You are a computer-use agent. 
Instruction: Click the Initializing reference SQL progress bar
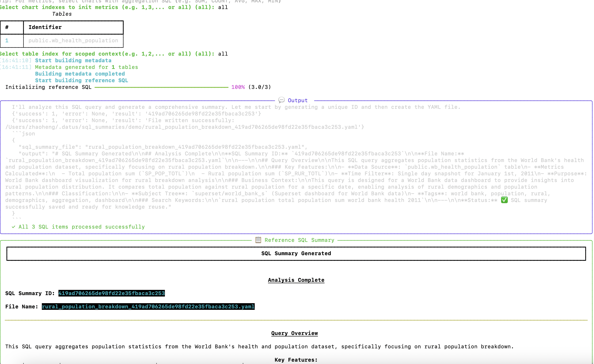click(161, 87)
